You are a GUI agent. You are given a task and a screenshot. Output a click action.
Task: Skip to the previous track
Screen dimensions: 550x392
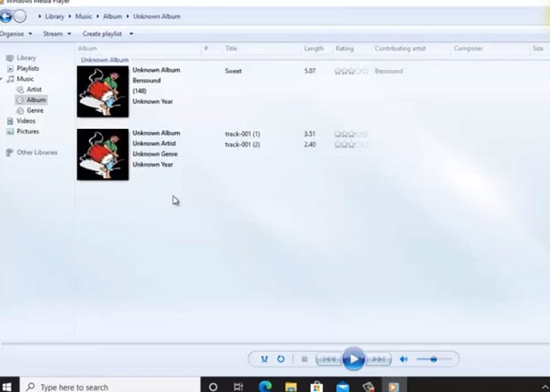coord(329,359)
